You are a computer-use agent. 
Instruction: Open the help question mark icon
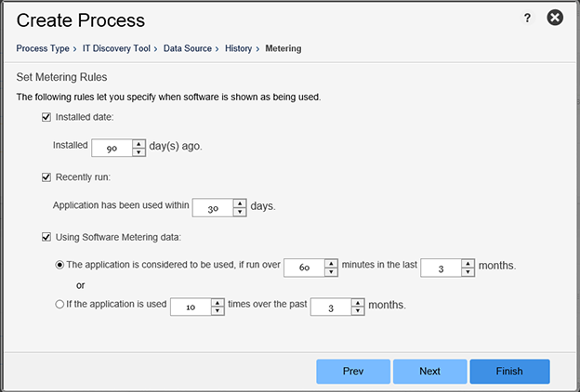pos(527,18)
